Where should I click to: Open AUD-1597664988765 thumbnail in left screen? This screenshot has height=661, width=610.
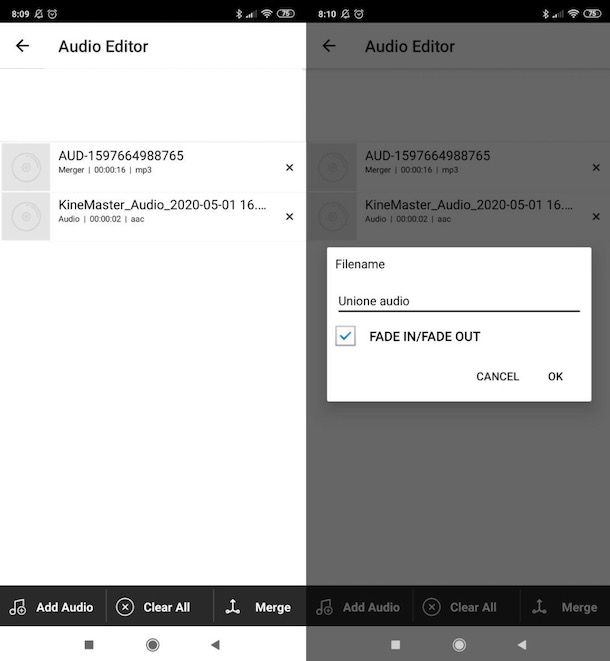point(26,167)
